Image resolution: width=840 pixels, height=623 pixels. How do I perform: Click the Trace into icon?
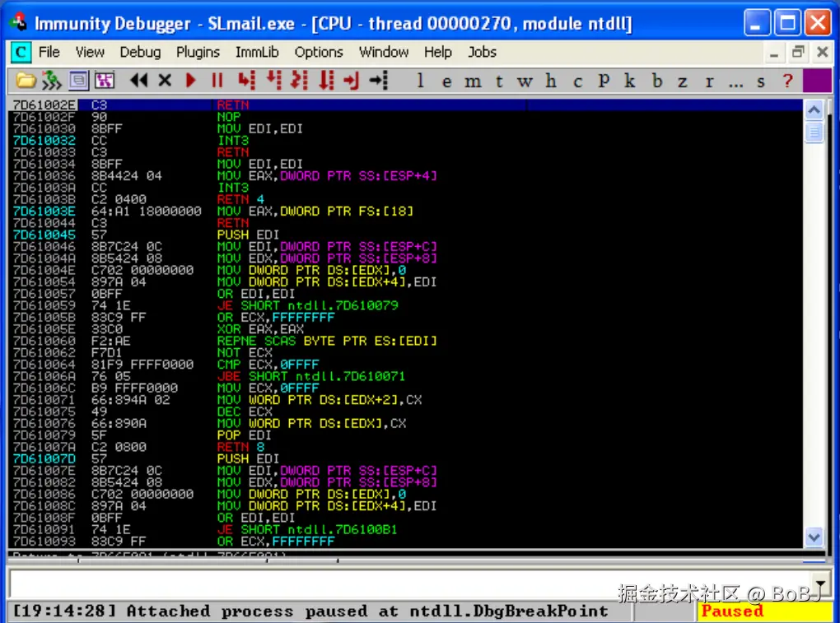click(300, 81)
